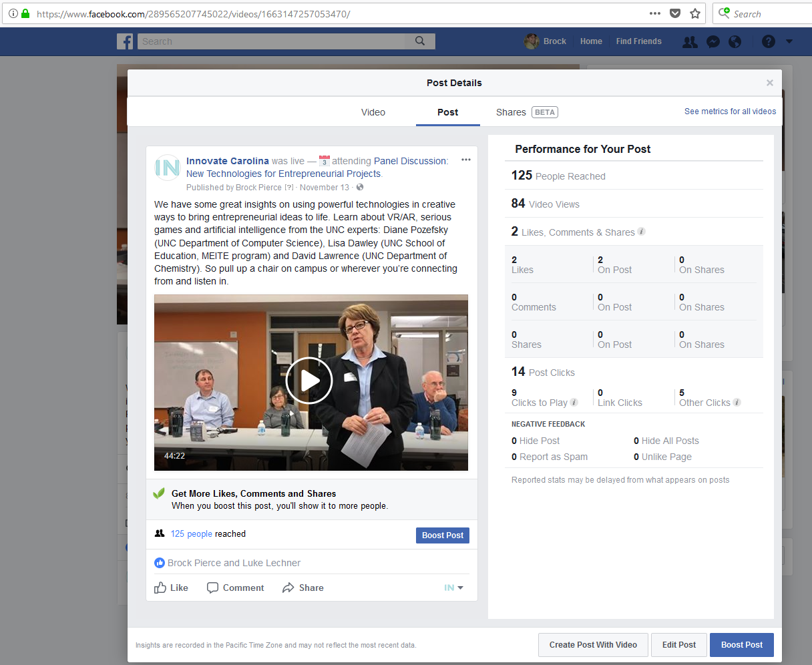Click info icon beside Clicks to Play
The image size is (812, 665).
tap(574, 402)
